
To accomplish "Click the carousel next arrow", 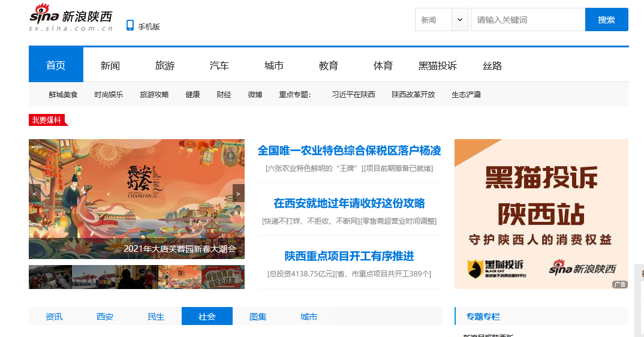I will [239, 194].
